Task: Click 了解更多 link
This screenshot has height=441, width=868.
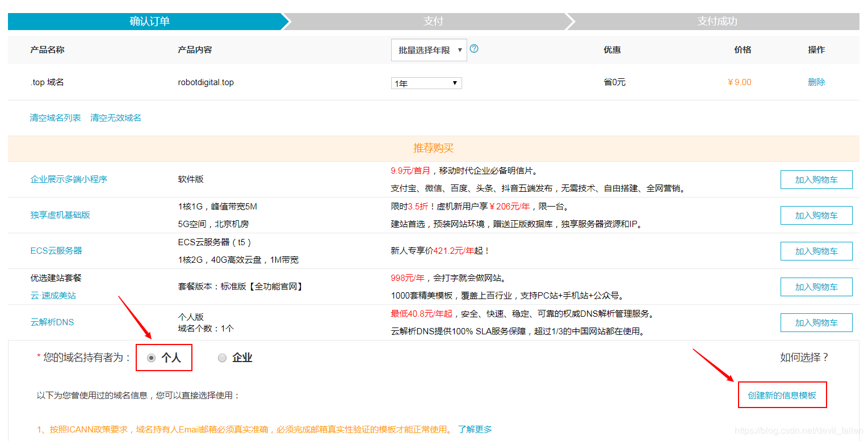Action: (475, 429)
